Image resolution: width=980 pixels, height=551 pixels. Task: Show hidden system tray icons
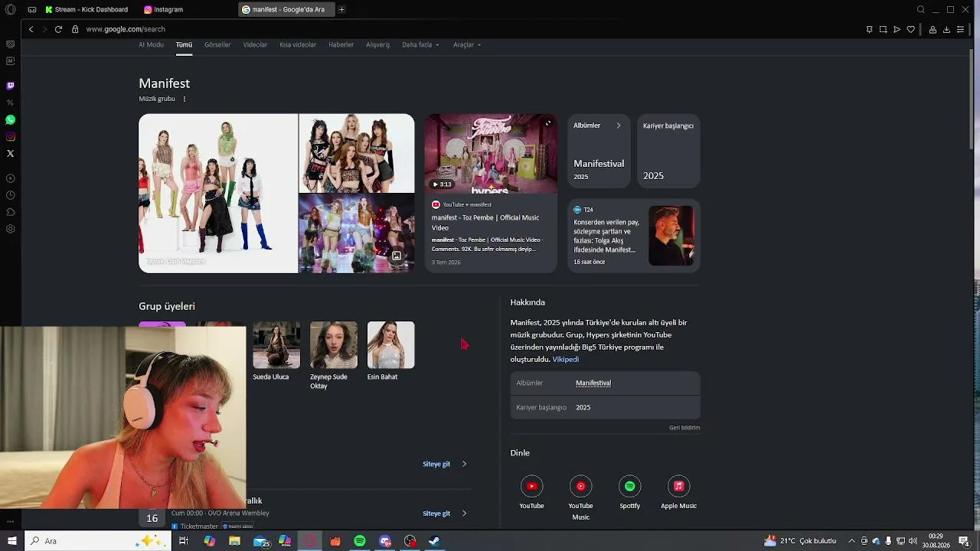point(852,541)
